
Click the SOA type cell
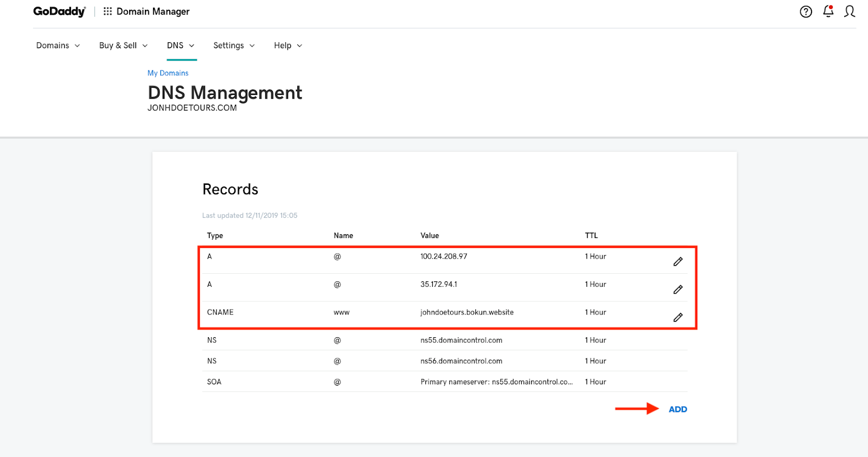click(214, 382)
